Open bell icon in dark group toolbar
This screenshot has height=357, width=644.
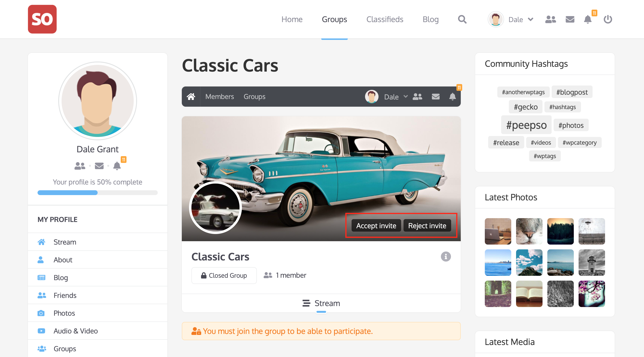click(x=452, y=96)
